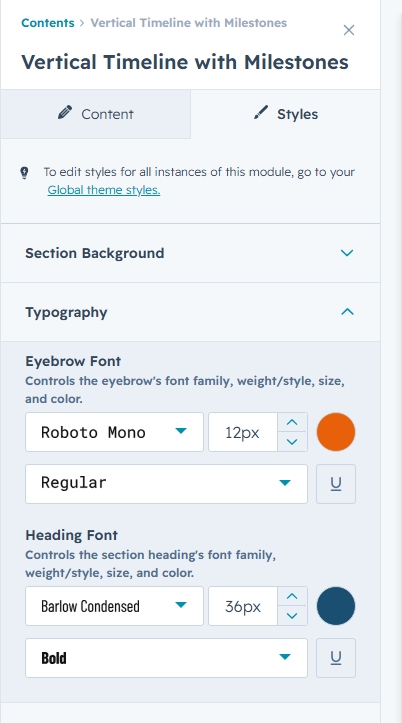Pick the dark blue Heading Font color
Screen dimensions: 402x723
click(x=336, y=606)
